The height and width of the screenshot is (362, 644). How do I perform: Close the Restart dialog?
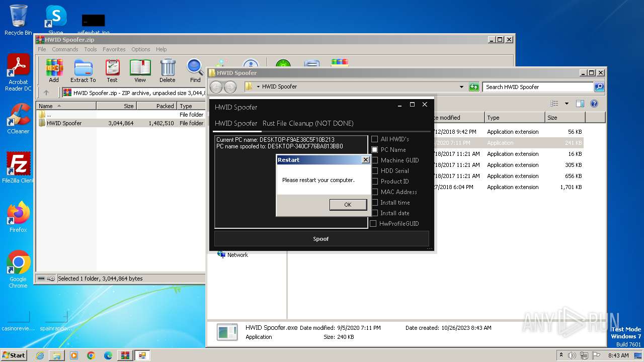[x=366, y=160]
